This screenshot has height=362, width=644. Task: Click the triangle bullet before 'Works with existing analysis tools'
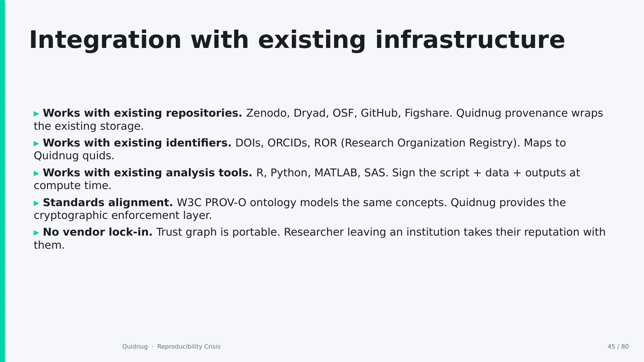pyautogui.click(x=37, y=174)
